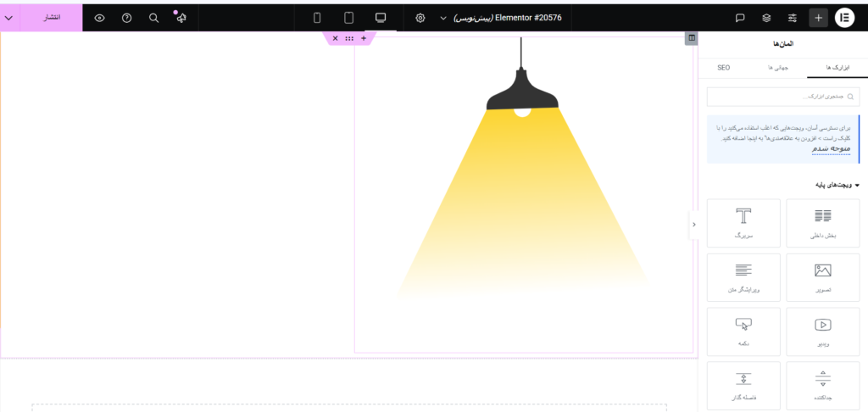Open the help question mark icon
Image resolution: width=868 pixels, height=412 pixels.
(x=126, y=17)
